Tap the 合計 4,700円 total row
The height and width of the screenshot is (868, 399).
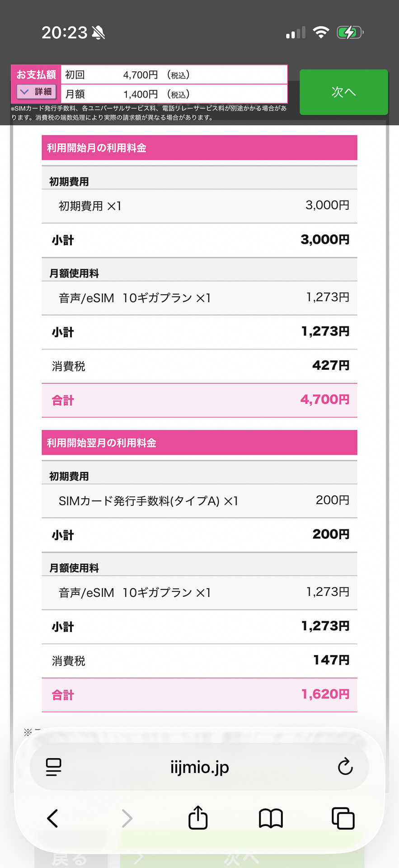[199, 400]
